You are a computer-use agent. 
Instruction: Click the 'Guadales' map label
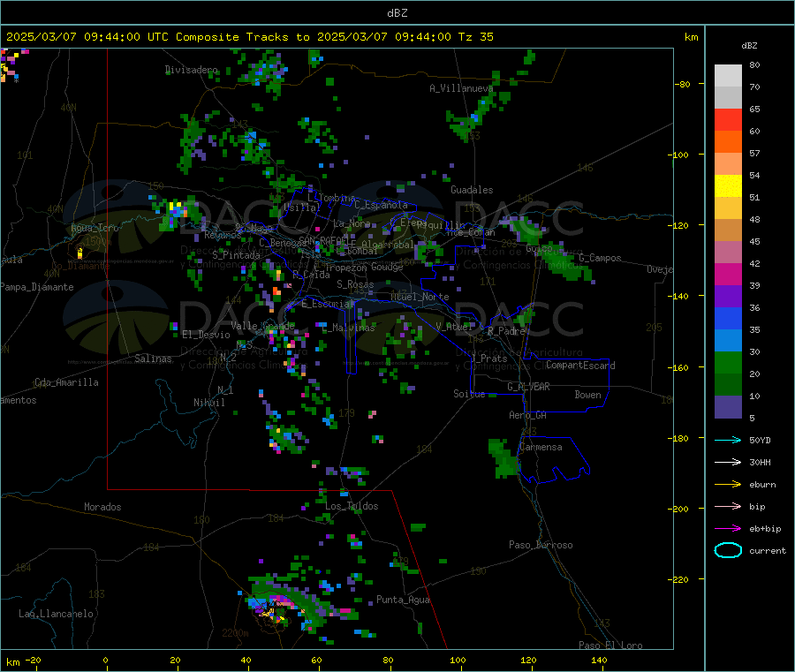(x=472, y=190)
